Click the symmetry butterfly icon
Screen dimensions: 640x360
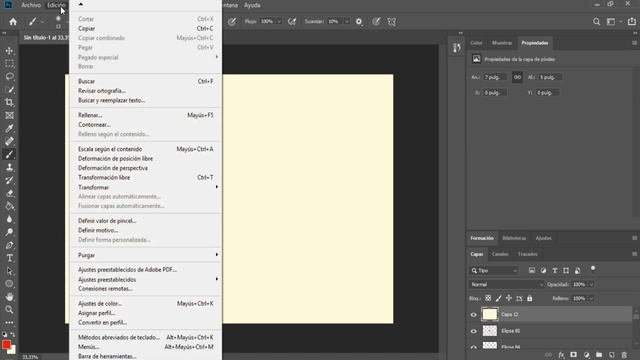click(x=392, y=22)
